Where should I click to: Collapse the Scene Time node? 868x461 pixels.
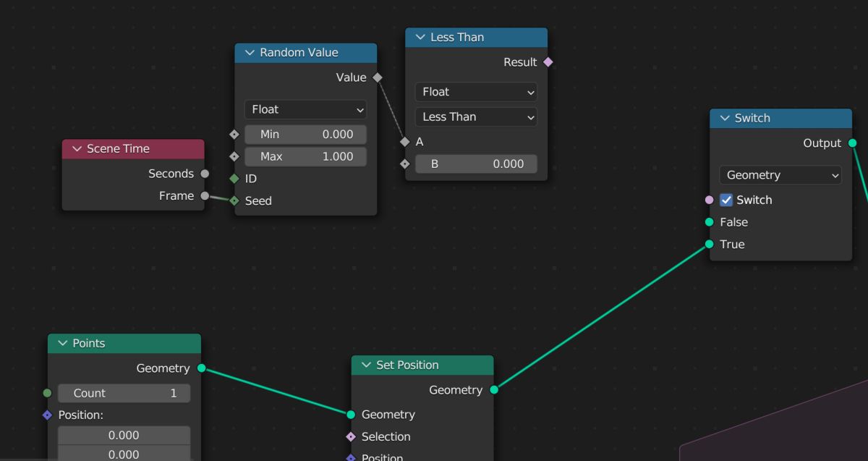77,149
